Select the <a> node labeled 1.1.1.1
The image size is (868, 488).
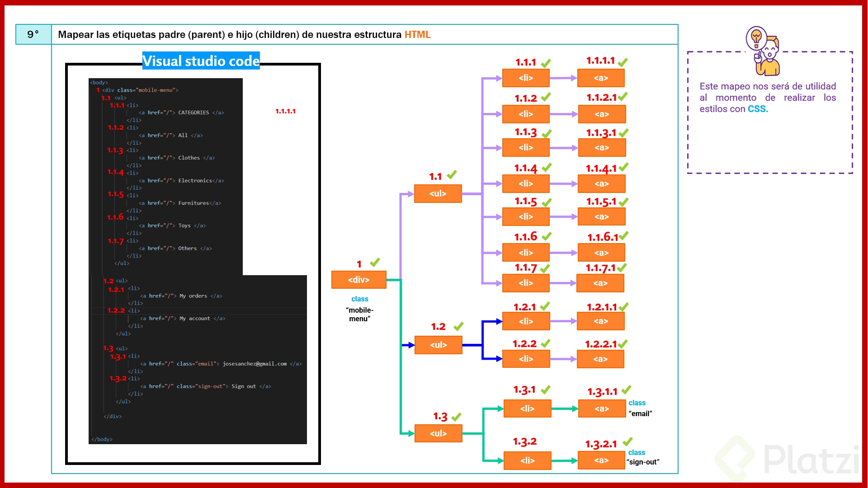point(601,78)
